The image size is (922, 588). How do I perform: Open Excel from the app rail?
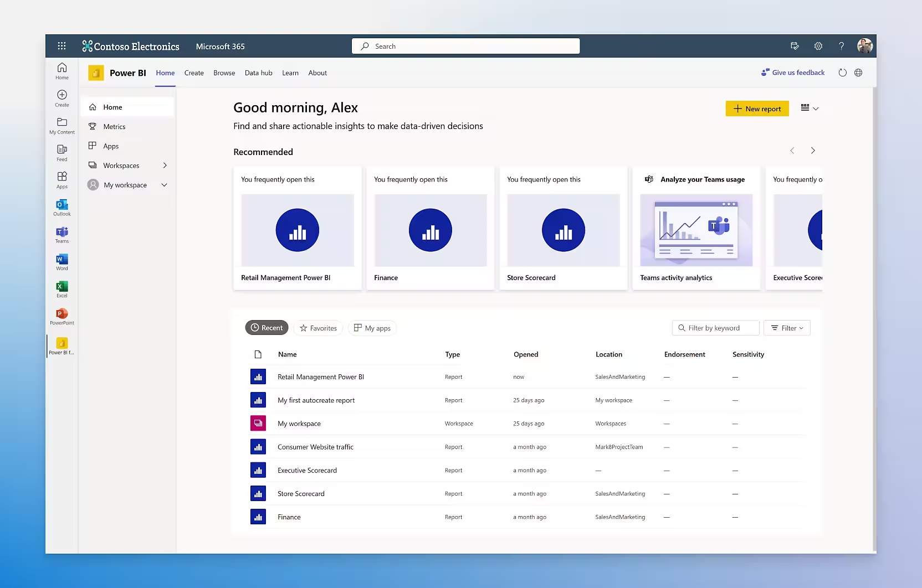tap(62, 288)
